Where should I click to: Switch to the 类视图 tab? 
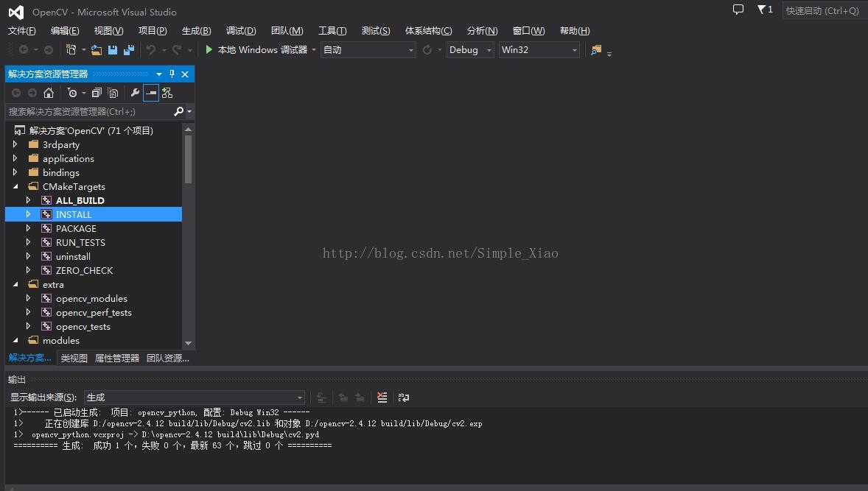click(x=74, y=358)
